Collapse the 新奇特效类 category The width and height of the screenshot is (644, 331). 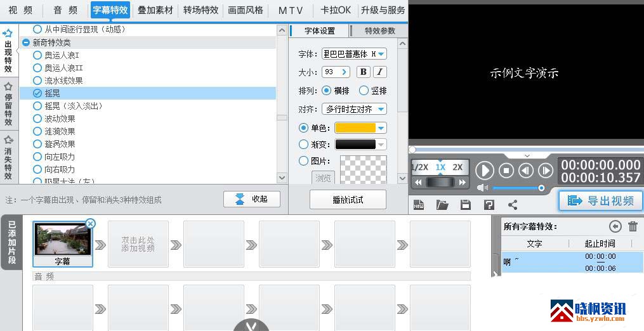point(26,42)
